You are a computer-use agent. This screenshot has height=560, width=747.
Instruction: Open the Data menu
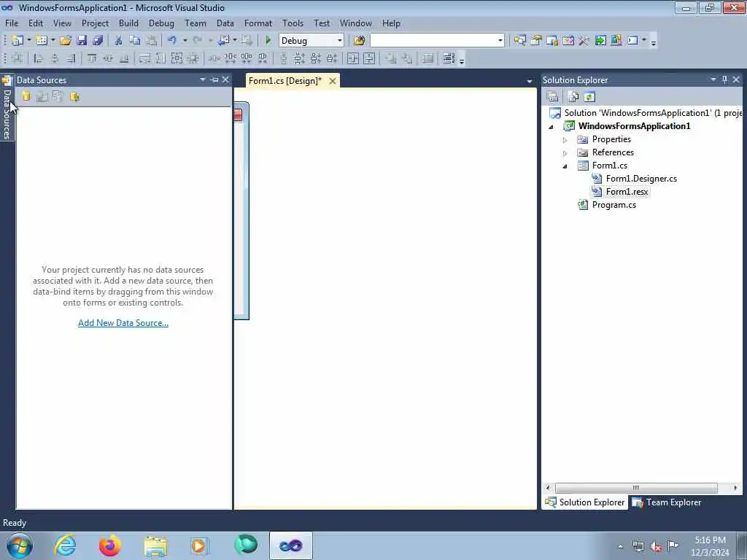pos(225,23)
